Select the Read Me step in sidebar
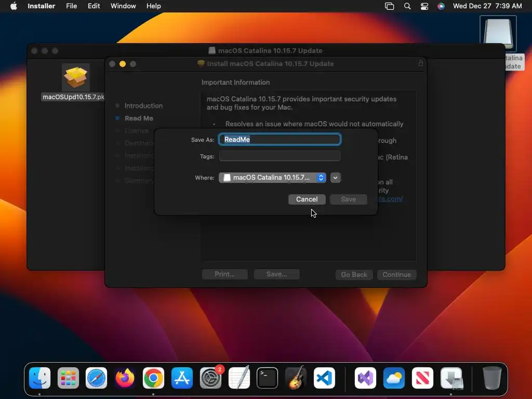The width and height of the screenshot is (532, 399). coord(139,118)
